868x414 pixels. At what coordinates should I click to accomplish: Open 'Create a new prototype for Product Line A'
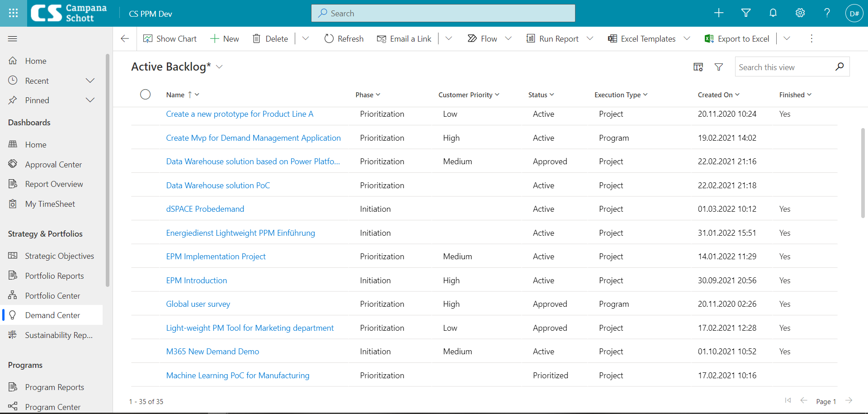point(240,114)
